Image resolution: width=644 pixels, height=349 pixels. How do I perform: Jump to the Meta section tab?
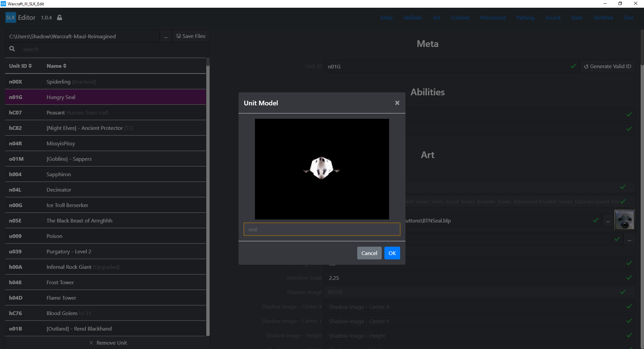tap(386, 17)
